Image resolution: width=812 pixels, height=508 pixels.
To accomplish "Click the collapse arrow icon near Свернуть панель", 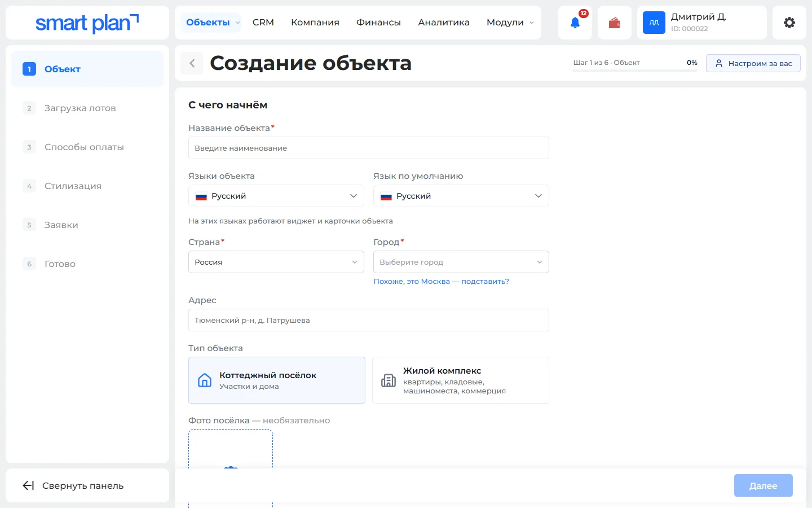I will [x=28, y=485].
